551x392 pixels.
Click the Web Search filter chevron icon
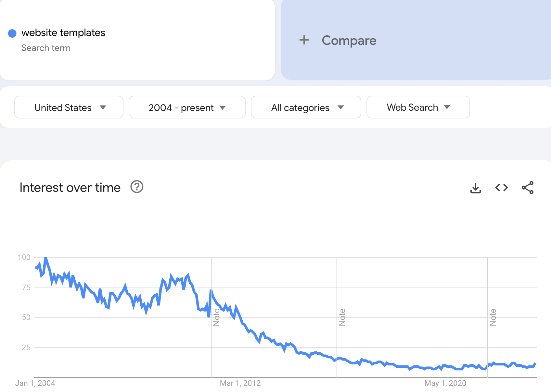[447, 107]
